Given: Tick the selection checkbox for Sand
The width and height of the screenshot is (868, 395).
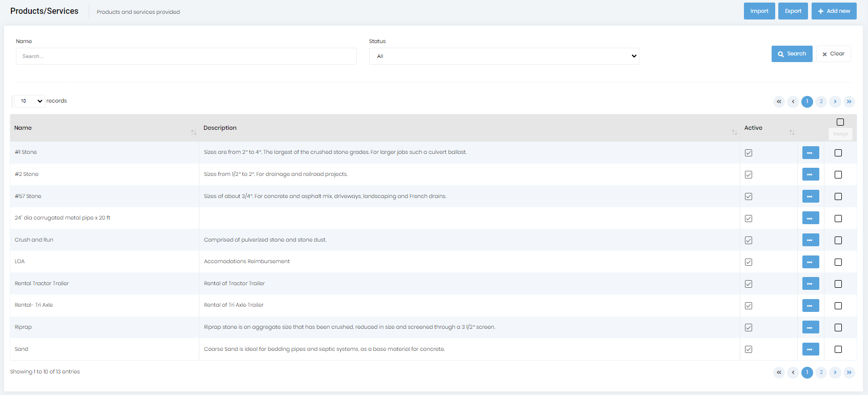Looking at the screenshot, I should pyautogui.click(x=838, y=349).
